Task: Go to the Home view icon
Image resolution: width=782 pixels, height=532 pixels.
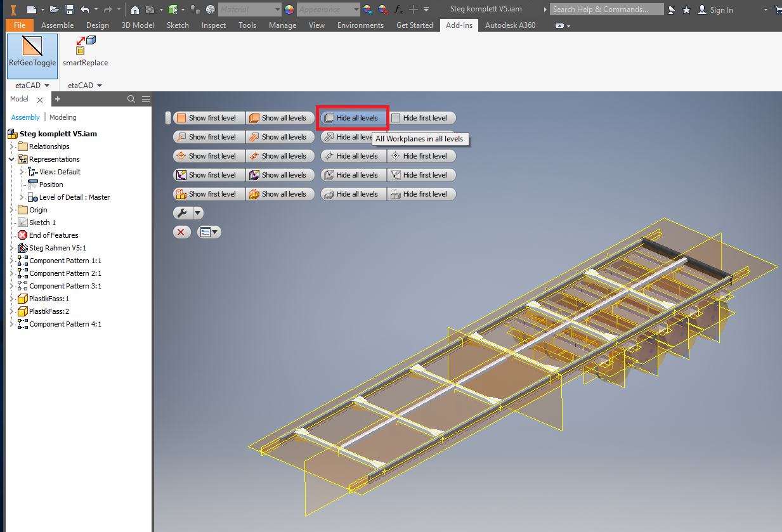Action: click(x=135, y=10)
